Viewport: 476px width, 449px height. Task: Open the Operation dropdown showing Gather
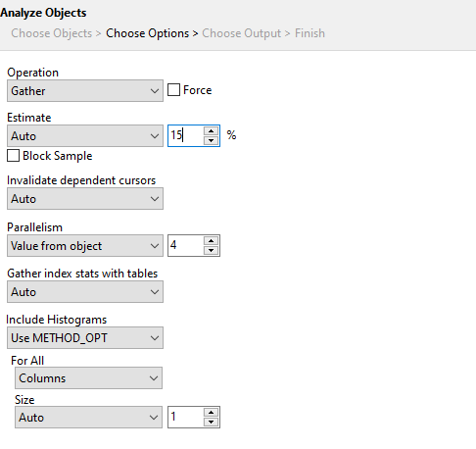point(85,91)
